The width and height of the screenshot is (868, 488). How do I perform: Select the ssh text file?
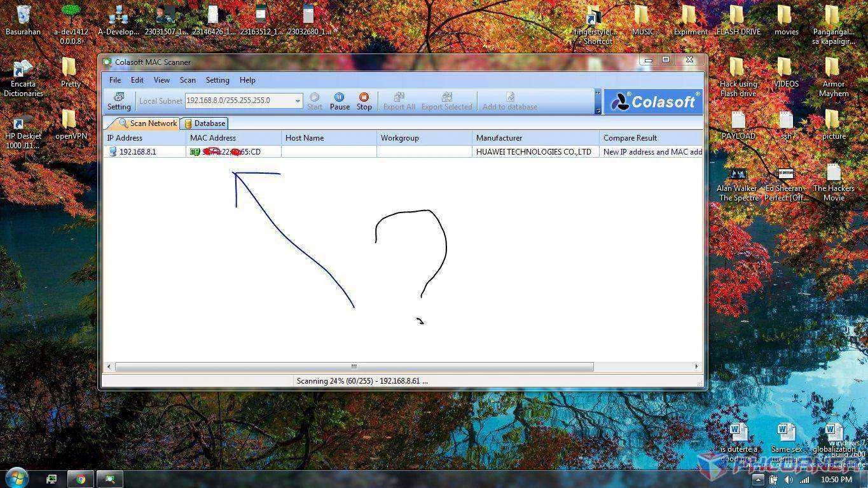786,125
